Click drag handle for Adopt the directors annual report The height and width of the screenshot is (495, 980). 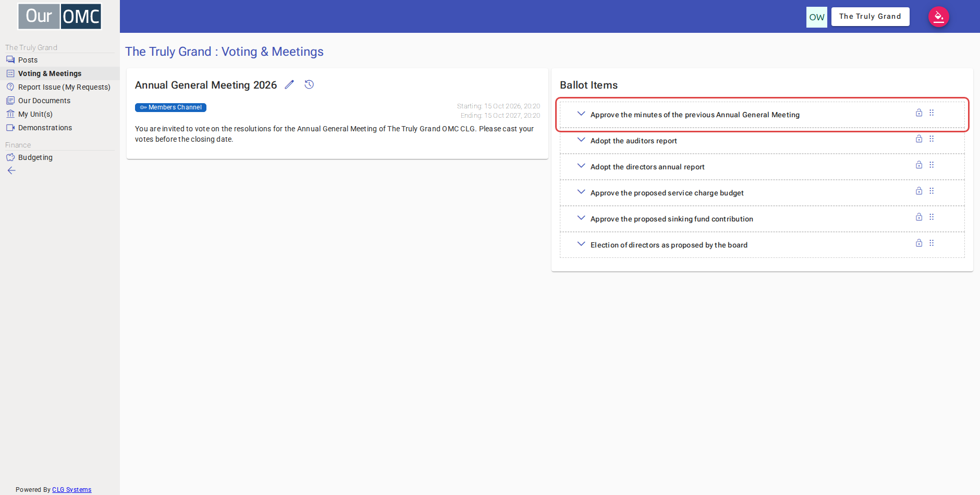click(932, 165)
